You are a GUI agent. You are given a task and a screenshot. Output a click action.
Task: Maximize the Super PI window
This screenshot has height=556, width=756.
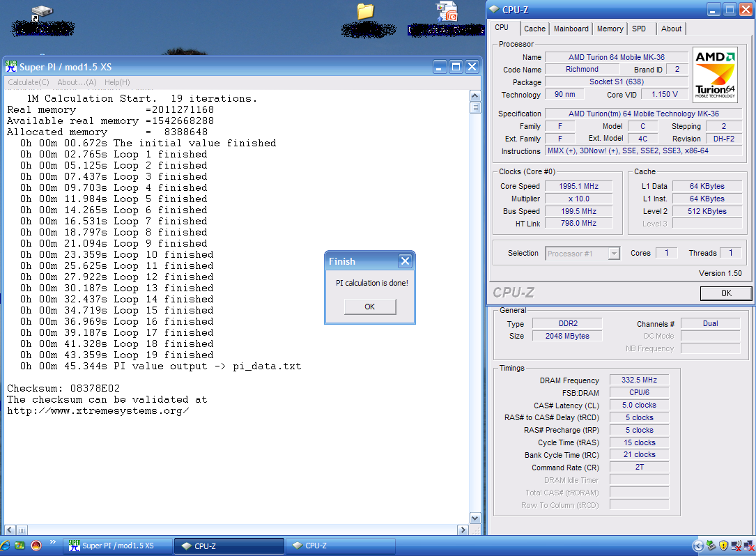coord(456,67)
